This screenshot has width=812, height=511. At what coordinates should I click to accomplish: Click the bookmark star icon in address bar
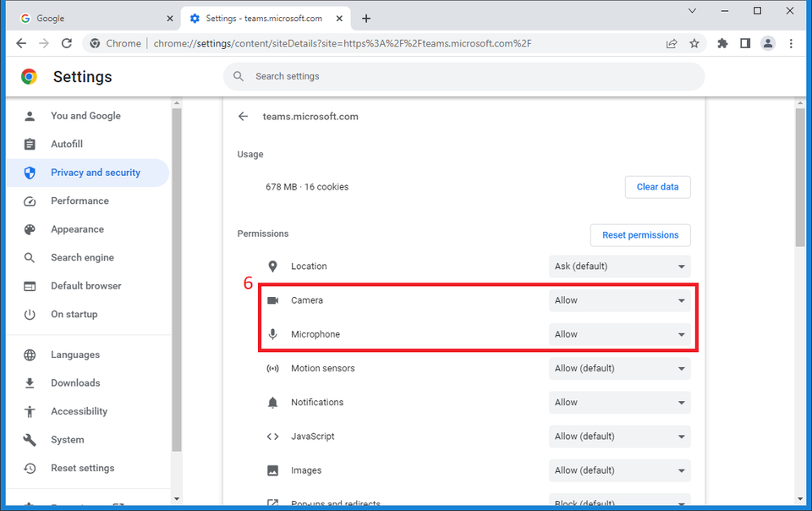click(694, 43)
